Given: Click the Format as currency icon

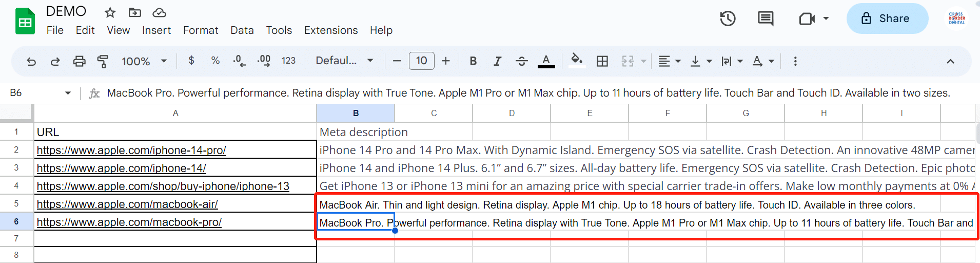Looking at the screenshot, I should click(x=191, y=61).
